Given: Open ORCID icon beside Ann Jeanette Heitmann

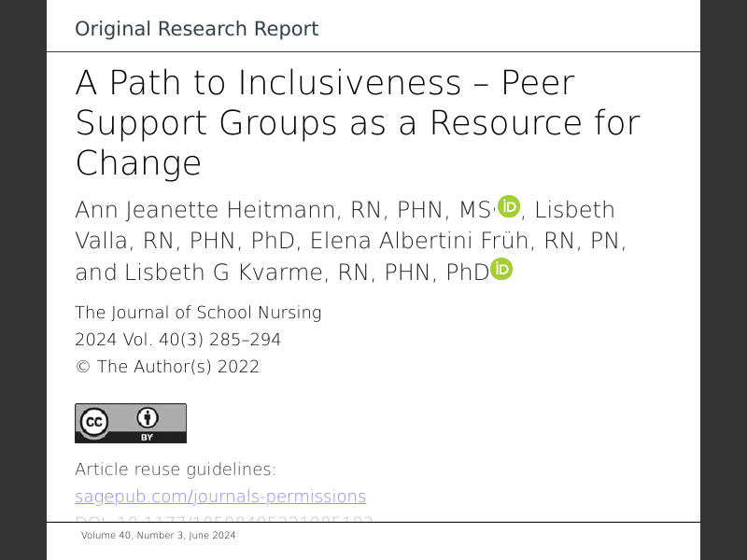Looking at the screenshot, I should 509,207.
